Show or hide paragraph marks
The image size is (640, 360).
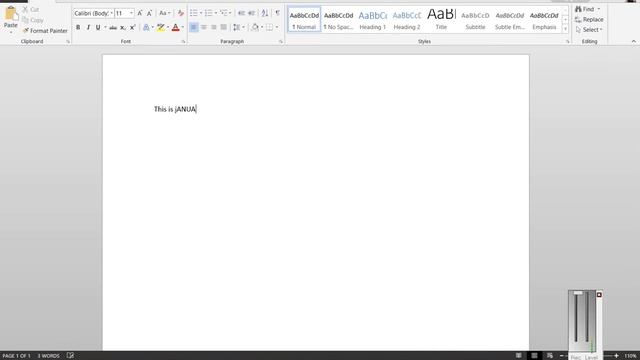pyautogui.click(x=278, y=13)
